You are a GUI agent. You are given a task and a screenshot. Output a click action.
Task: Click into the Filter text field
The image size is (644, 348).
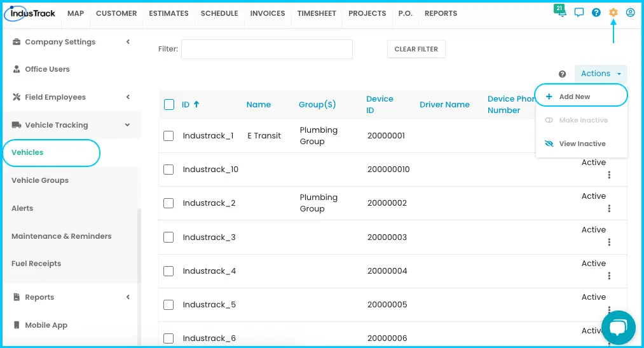click(x=267, y=50)
